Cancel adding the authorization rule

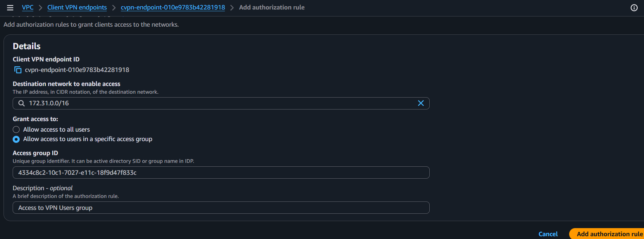(x=548, y=234)
